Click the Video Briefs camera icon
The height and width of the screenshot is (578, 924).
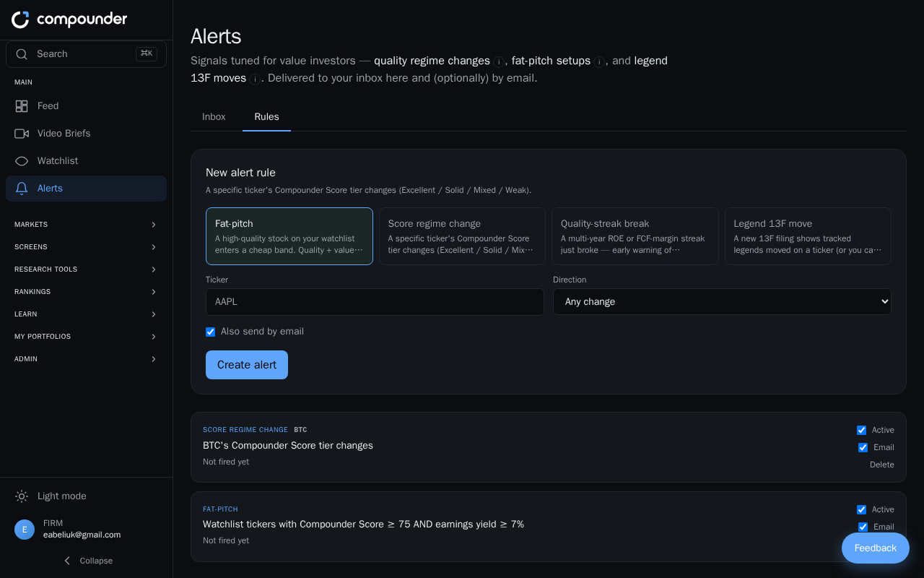[x=22, y=134]
